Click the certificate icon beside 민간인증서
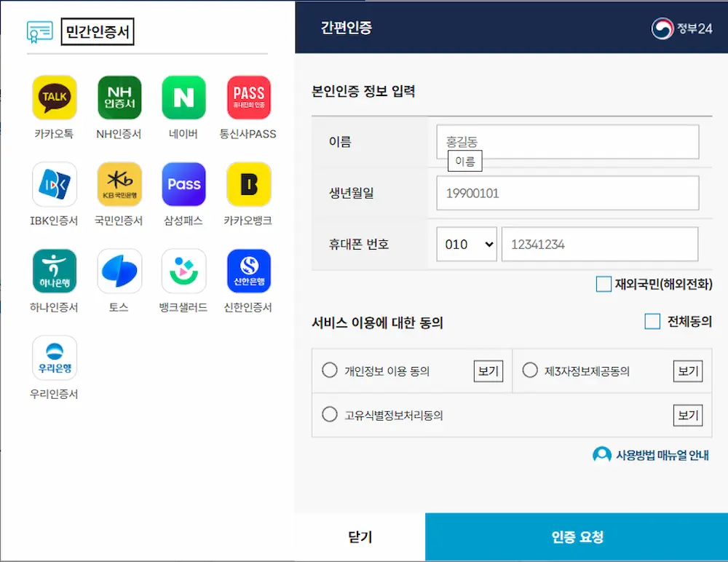 click(x=40, y=32)
